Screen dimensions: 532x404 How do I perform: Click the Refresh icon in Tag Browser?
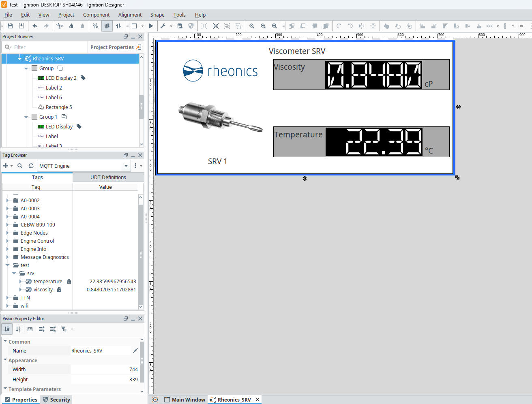[x=31, y=166]
